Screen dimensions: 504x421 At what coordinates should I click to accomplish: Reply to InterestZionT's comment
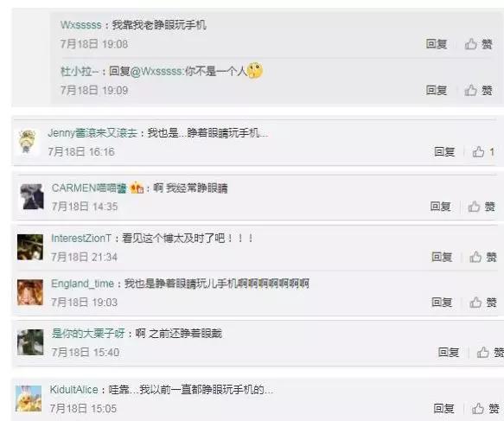[442, 257]
